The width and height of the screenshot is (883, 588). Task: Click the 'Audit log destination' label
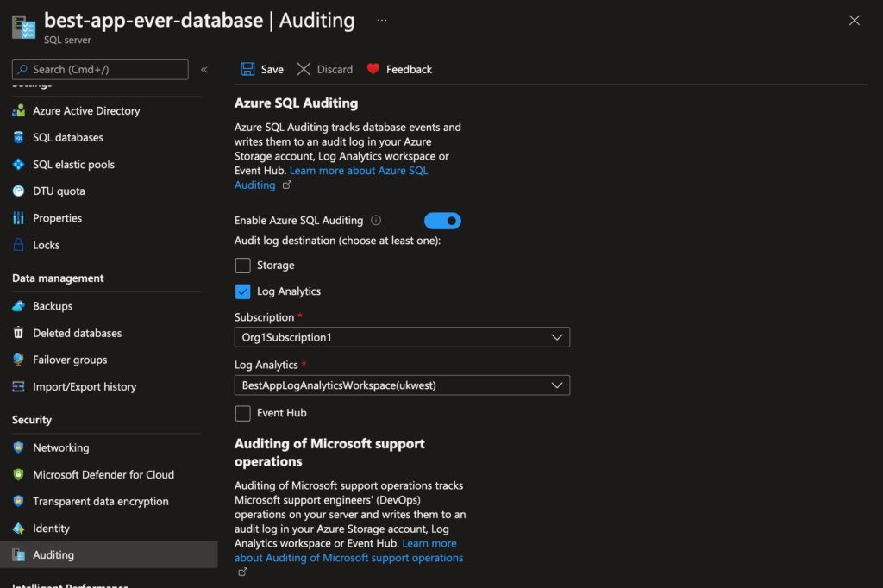pyautogui.click(x=337, y=241)
